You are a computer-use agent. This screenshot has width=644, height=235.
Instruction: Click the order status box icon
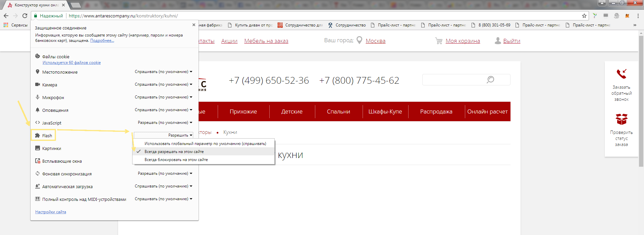(x=621, y=119)
